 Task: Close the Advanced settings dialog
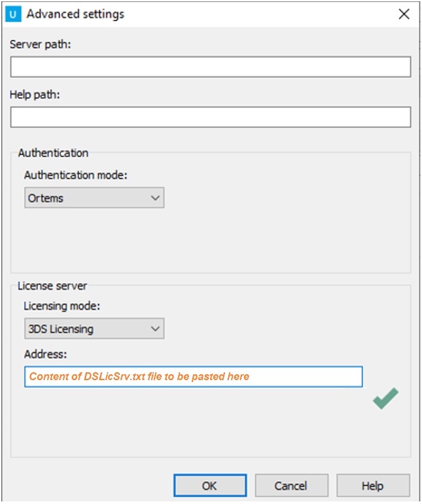click(x=404, y=14)
